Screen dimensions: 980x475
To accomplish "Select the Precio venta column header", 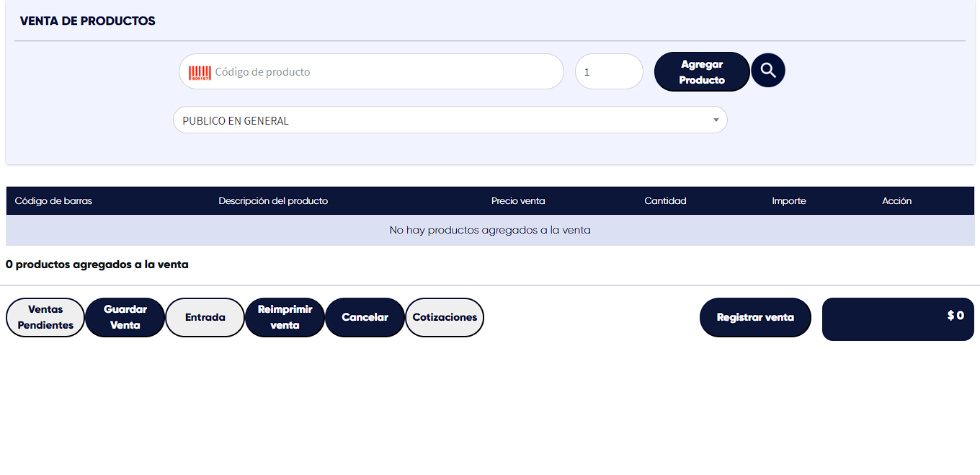I will pos(518,201).
